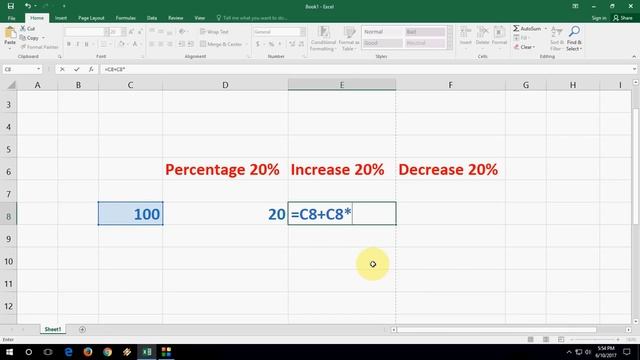Image resolution: width=640 pixels, height=360 pixels.
Task: Expand the Copy dropdown arrow
Action: pos(43,38)
